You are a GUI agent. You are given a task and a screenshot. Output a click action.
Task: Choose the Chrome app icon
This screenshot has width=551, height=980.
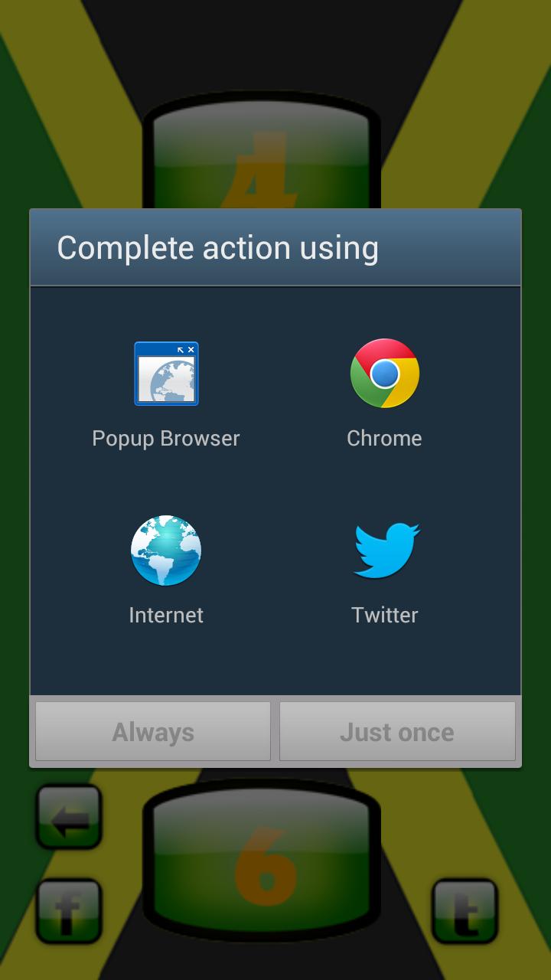[384, 374]
